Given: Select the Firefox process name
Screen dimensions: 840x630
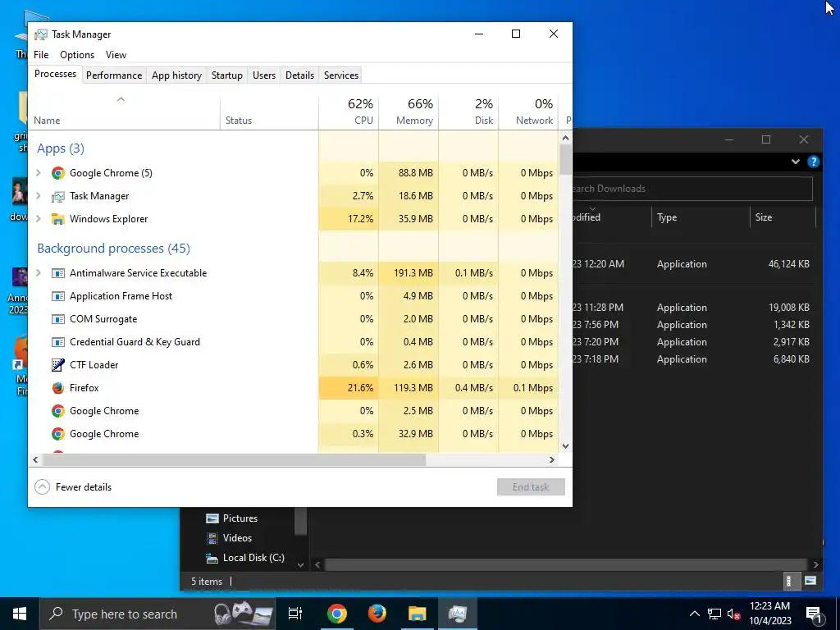Looking at the screenshot, I should pyautogui.click(x=84, y=388).
